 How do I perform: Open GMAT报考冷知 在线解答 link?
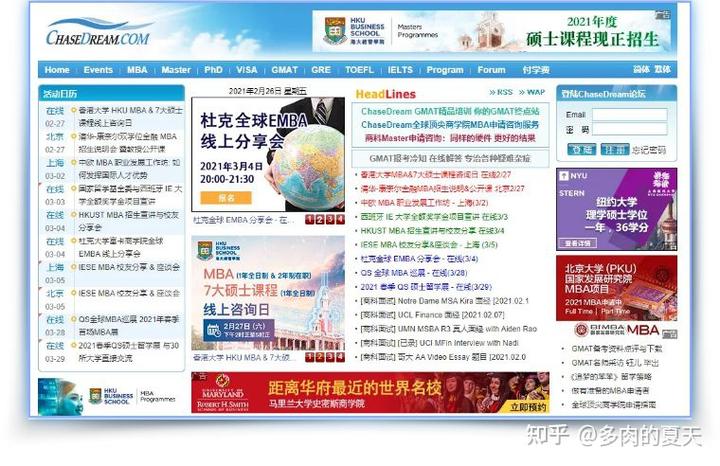(x=450, y=158)
